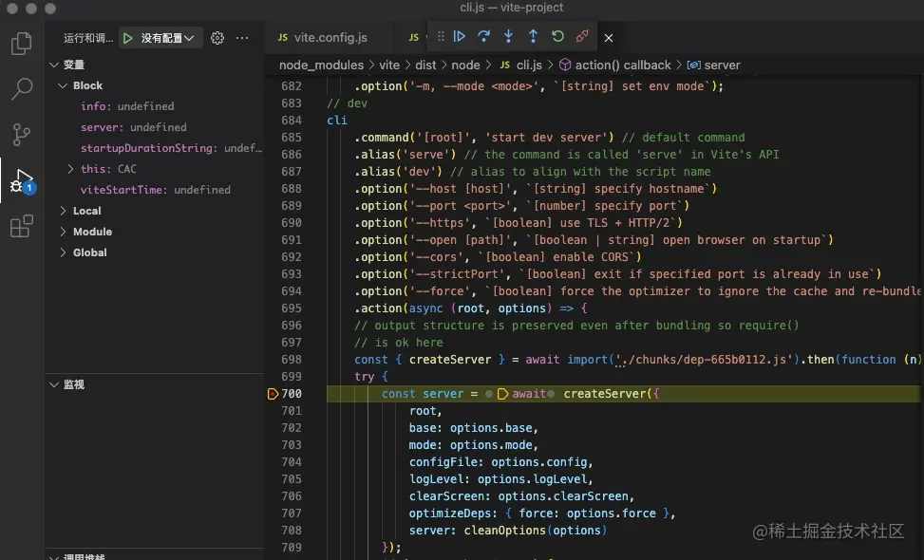Collapse the Block scope

(63, 85)
